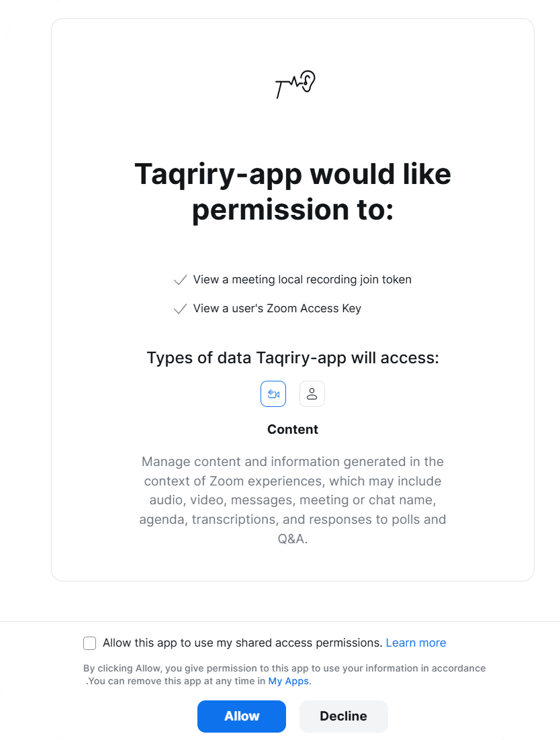Click the checkmark beside the recording join token permission
Viewport: 560px width, 740px height.
(180, 279)
